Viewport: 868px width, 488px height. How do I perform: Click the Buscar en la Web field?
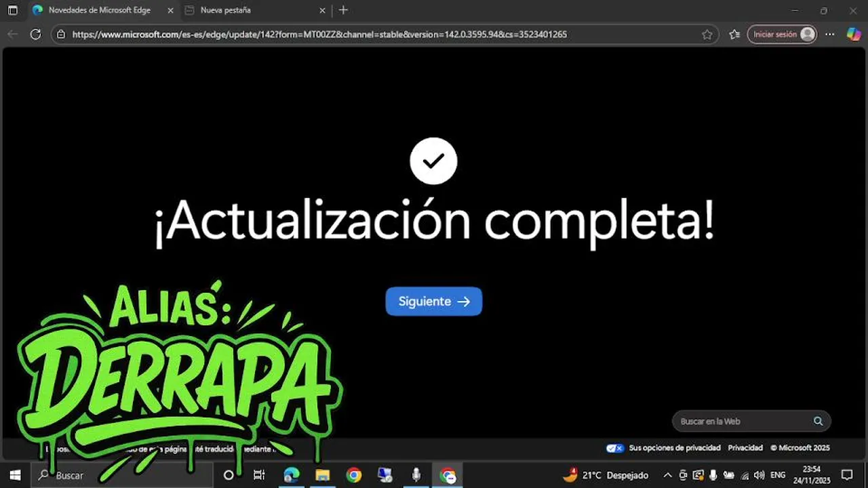pyautogui.click(x=751, y=421)
